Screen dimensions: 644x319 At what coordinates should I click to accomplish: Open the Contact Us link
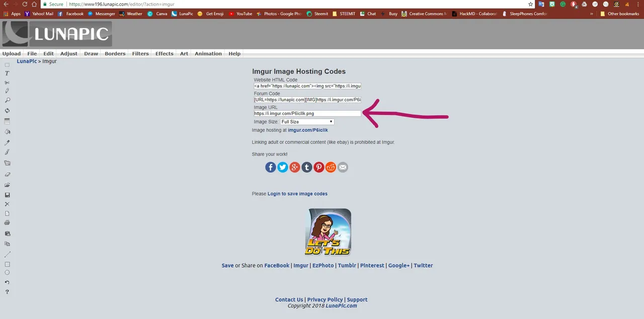pyautogui.click(x=289, y=299)
